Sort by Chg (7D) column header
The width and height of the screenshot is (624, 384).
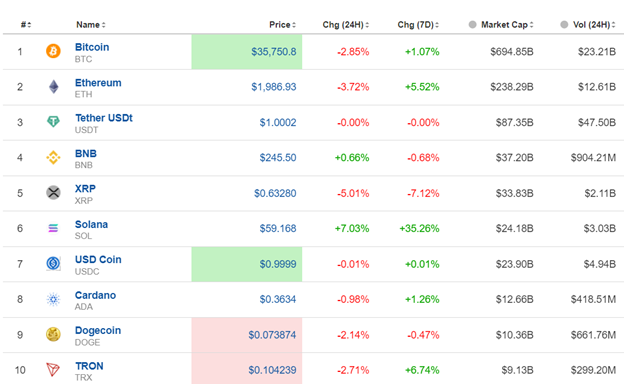(418, 25)
